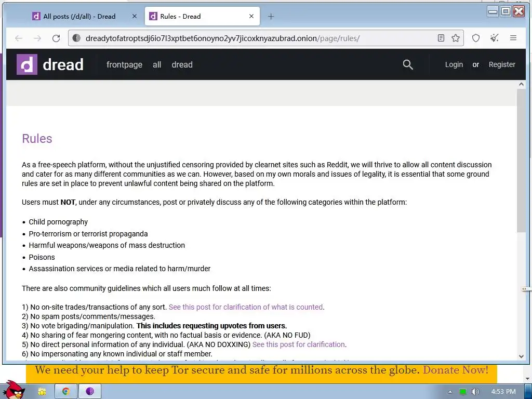
Task: Minimize the Tor Browser window
Action: pos(493,11)
